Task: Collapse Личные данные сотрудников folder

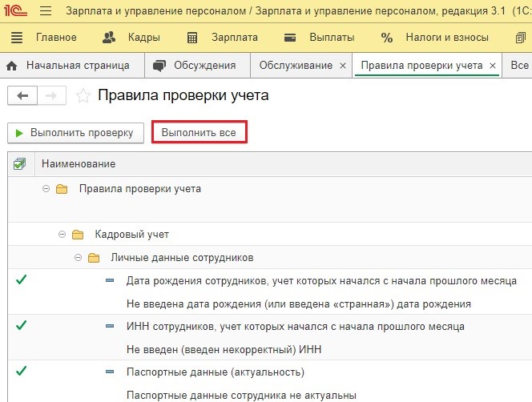Action: click(x=78, y=258)
